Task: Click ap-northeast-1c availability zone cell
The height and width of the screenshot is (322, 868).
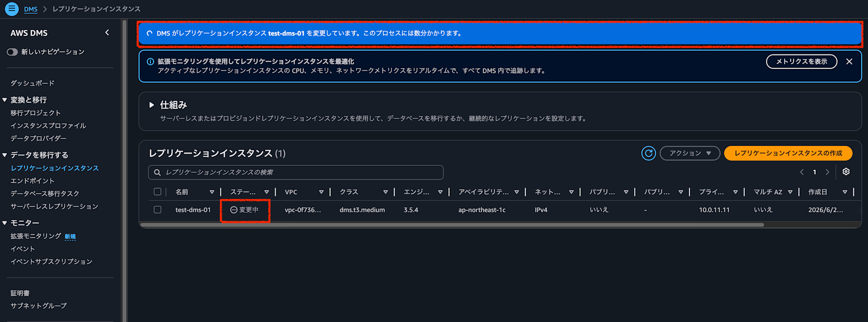Action: (482, 210)
